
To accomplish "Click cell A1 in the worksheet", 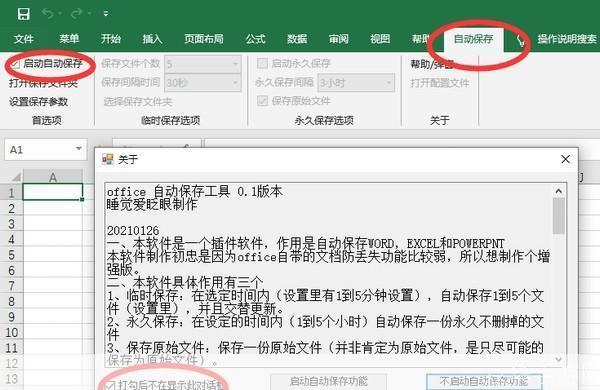I will click(53, 192).
